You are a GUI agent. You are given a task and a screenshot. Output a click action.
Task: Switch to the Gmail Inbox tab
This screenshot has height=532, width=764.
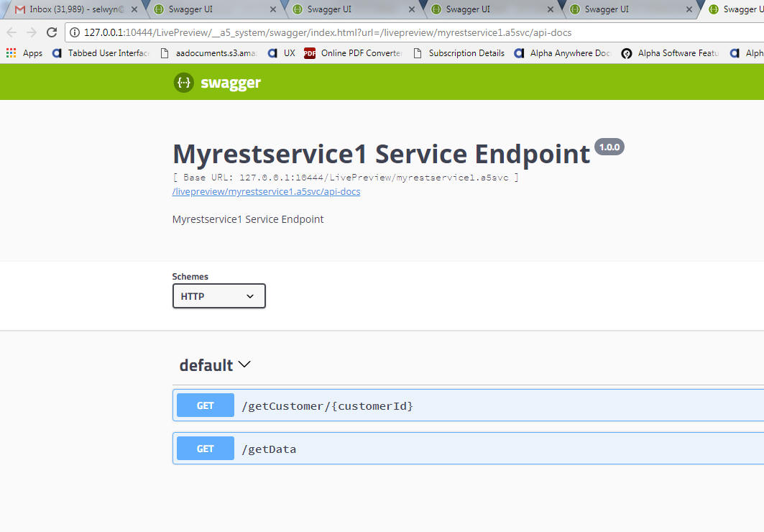tap(70, 9)
